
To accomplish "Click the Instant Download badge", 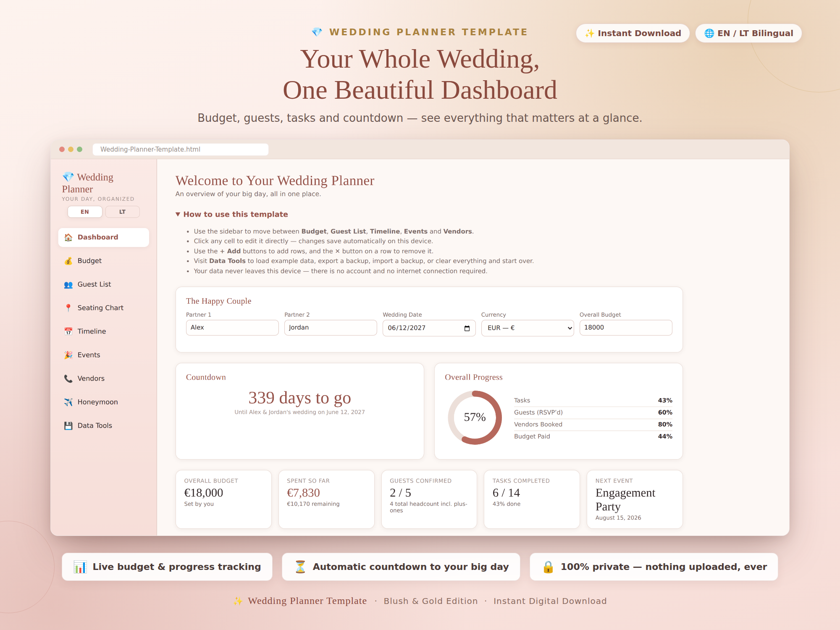I will (633, 33).
